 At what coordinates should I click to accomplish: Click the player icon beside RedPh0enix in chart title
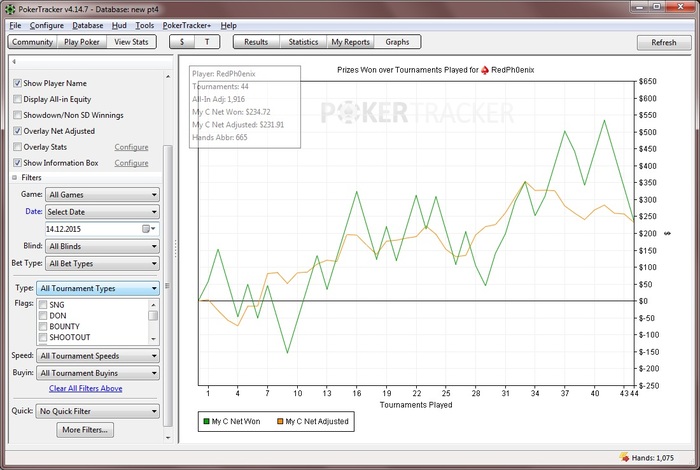tap(486, 71)
